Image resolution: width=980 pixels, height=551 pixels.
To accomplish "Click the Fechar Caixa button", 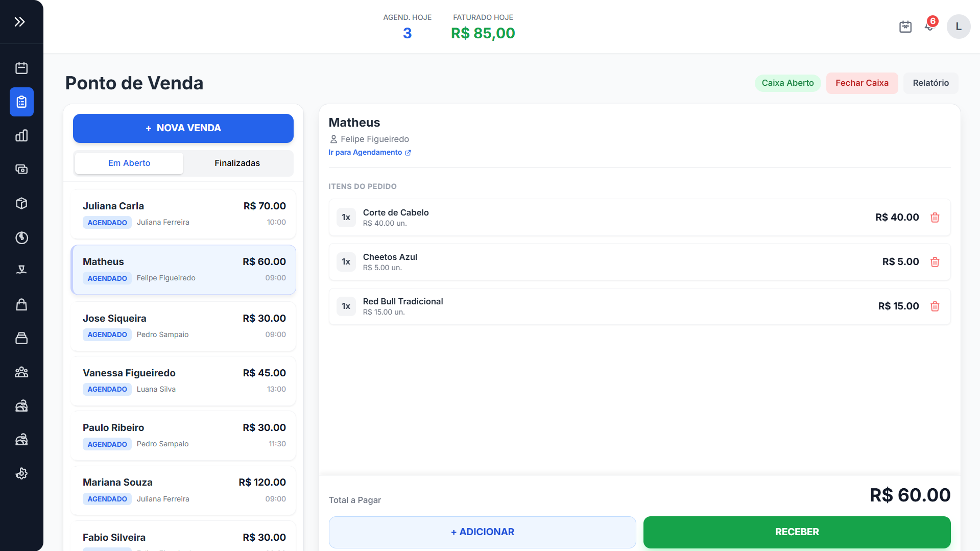I will click(862, 83).
